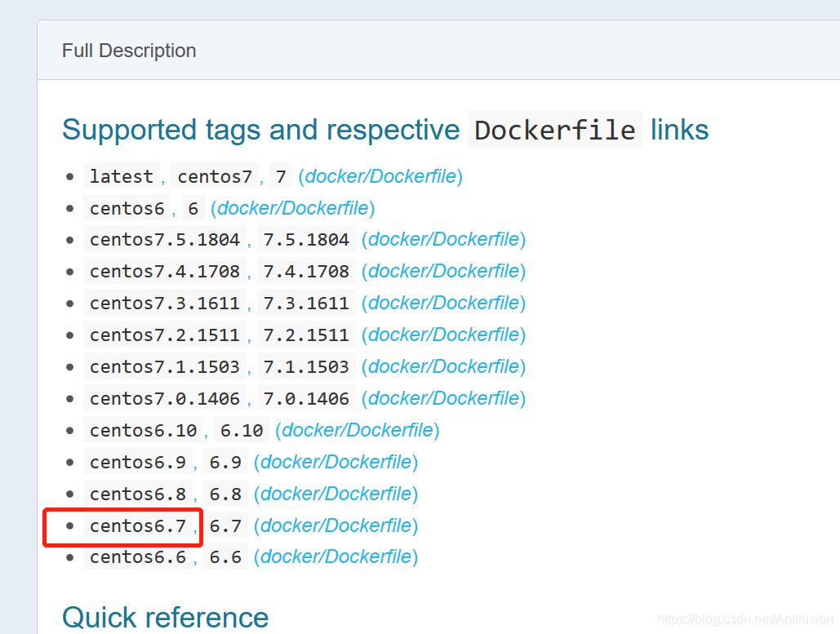840x634 pixels.
Task: Click the 'centos7.2.1511' tag
Action: coord(165,335)
